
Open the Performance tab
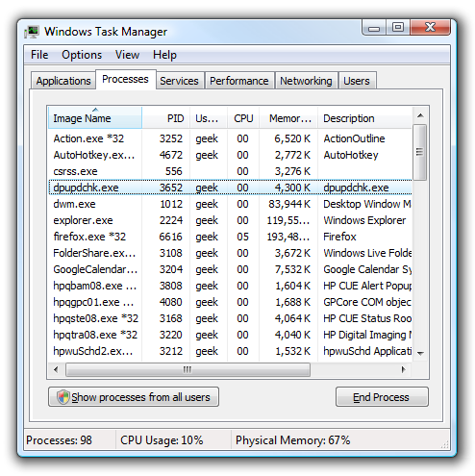pyautogui.click(x=239, y=81)
